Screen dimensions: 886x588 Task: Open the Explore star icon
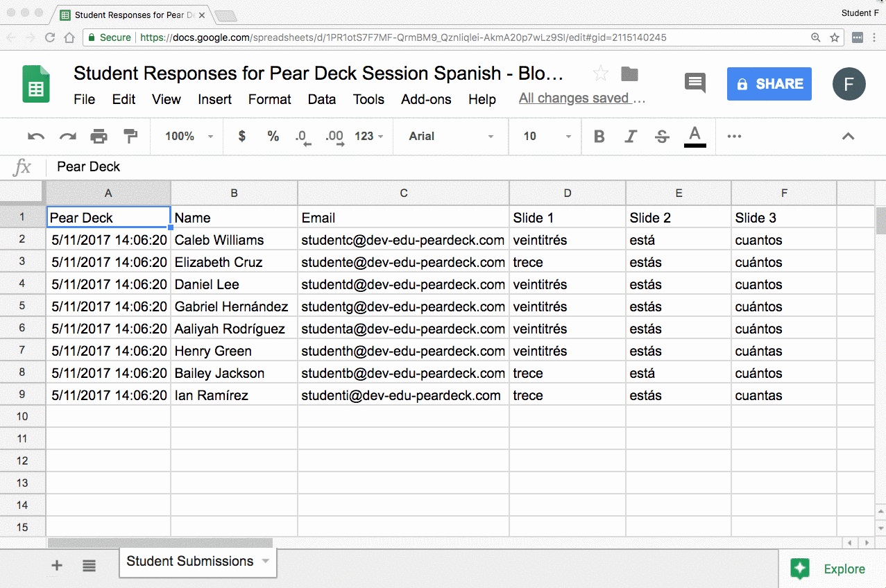tap(800, 569)
